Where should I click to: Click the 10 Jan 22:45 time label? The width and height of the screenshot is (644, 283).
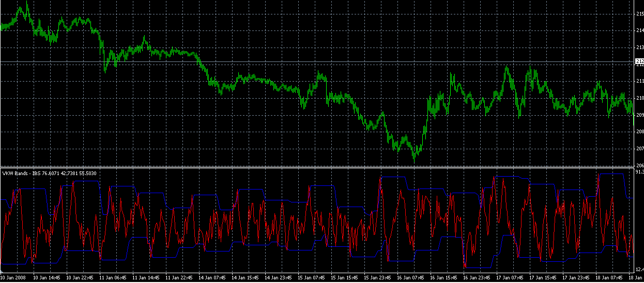tap(80, 278)
